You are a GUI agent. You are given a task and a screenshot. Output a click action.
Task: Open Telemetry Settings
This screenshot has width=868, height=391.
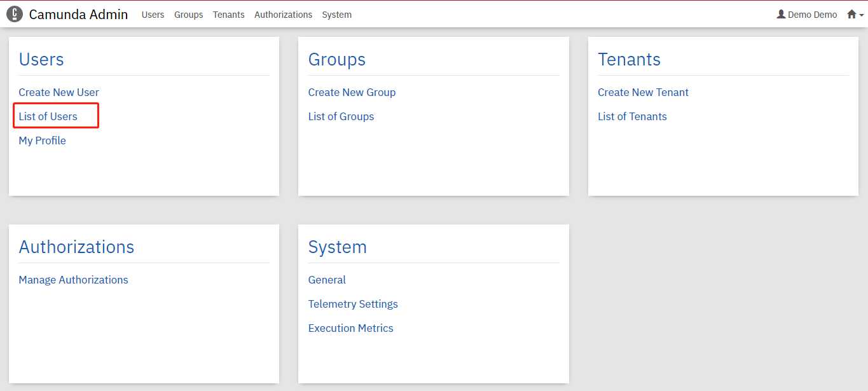354,304
